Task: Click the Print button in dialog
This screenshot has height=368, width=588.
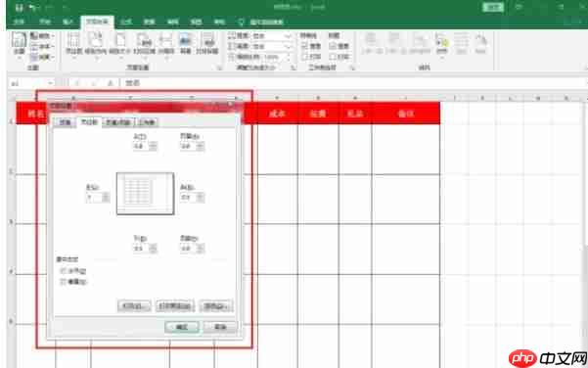Action: pyautogui.click(x=134, y=306)
